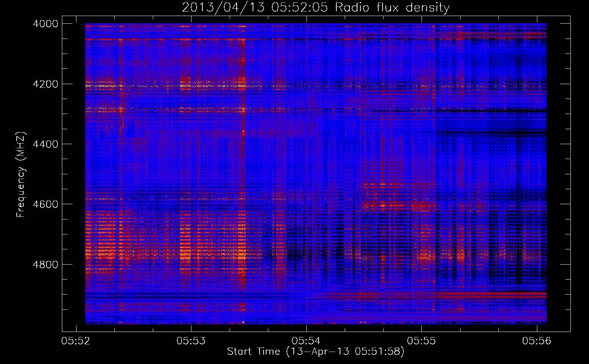Click the 4600 frequency tick label
The width and height of the screenshot is (589, 364).
pyautogui.click(x=46, y=204)
